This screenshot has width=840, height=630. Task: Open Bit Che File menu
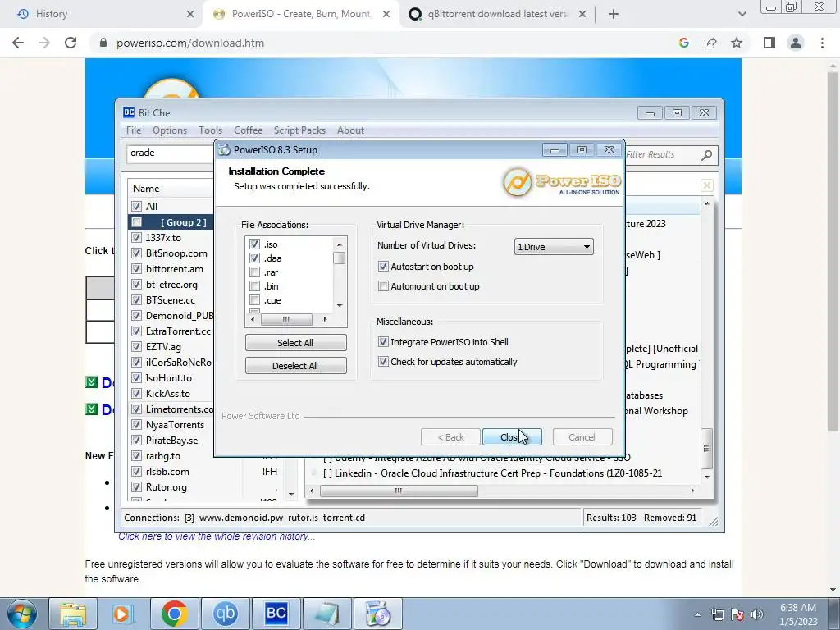tap(134, 130)
